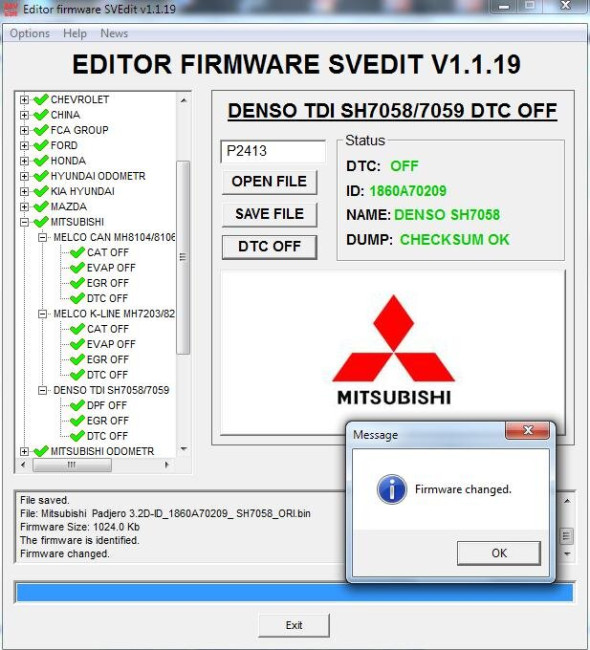
Task: Click the green checkmark beside MITSUBISHI
Action: (x=41, y=222)
